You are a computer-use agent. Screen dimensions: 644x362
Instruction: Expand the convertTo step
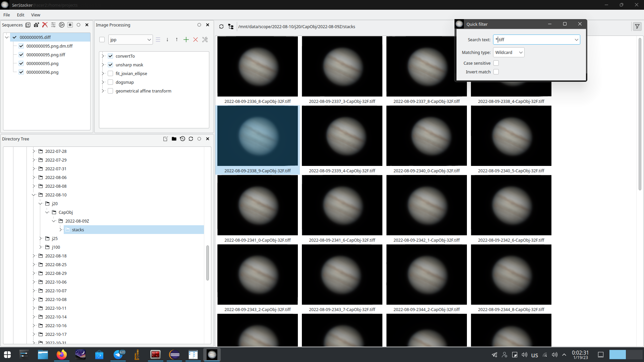pos(103,56)
